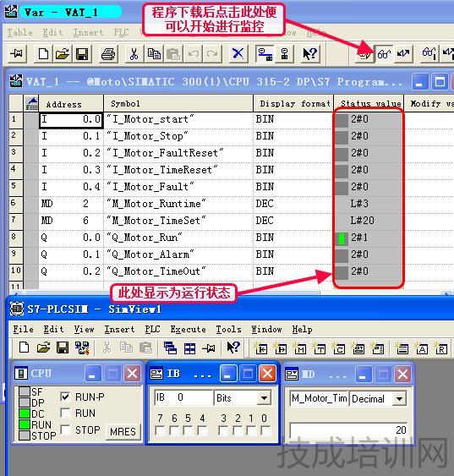Click update monitor values once icon

click(x=429, y=54)
